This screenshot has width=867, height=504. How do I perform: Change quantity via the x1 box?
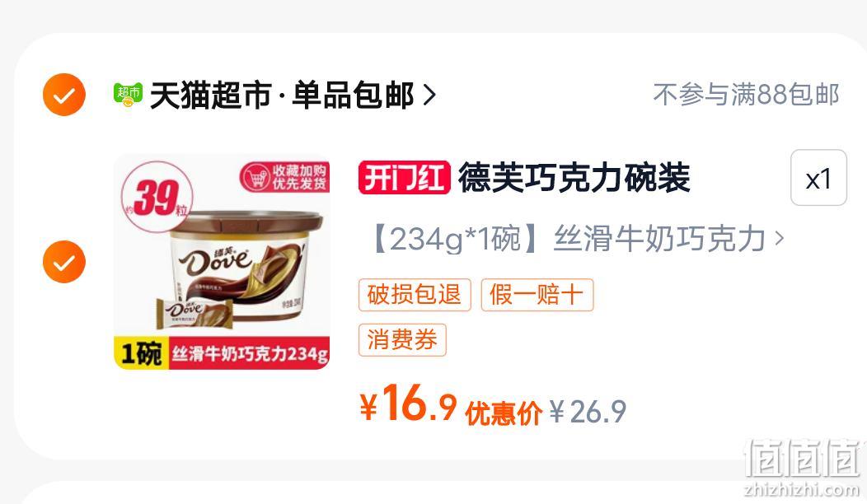(x=818, y=177)
